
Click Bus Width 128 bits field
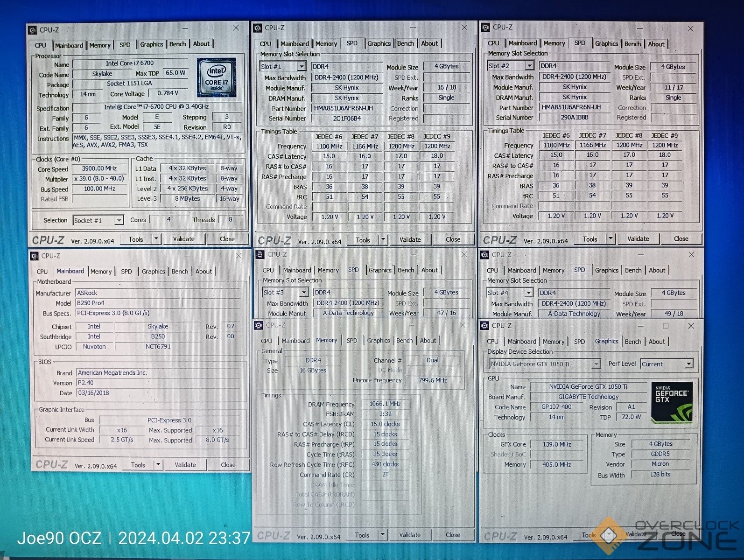pyautogui.click(x=660, y=475)
